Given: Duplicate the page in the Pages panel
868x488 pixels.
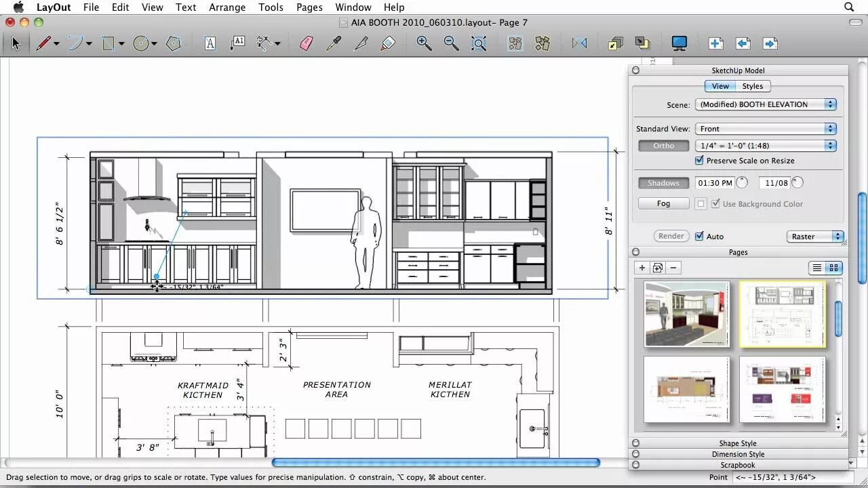Looking at the screenshot, I should point(657,268).
